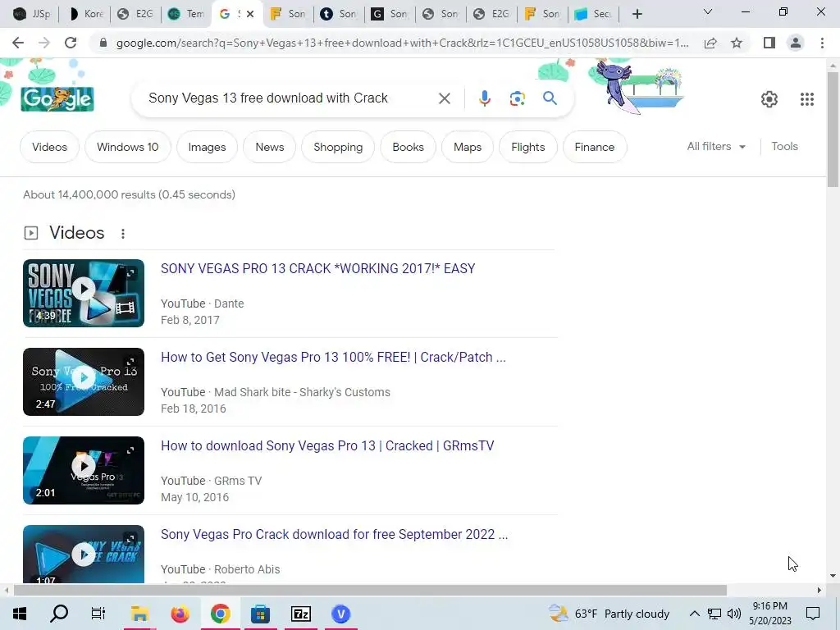840x630 pixels.
Task: Switch to the Kore browser tab
Action: coord(85,14)
